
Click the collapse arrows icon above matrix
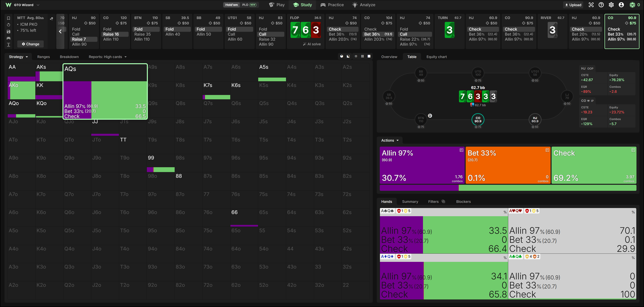356,56
